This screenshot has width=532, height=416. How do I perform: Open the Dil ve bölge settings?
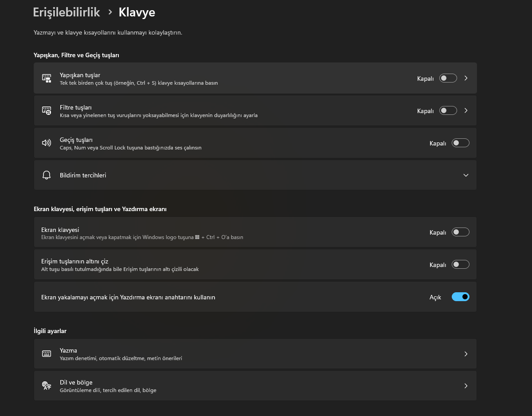coord(255,386)
